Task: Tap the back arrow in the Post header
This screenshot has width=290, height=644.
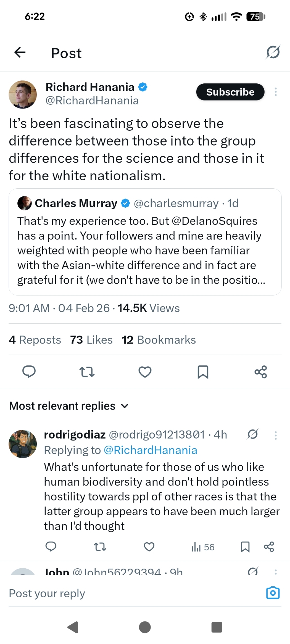Action: point(20,52)
